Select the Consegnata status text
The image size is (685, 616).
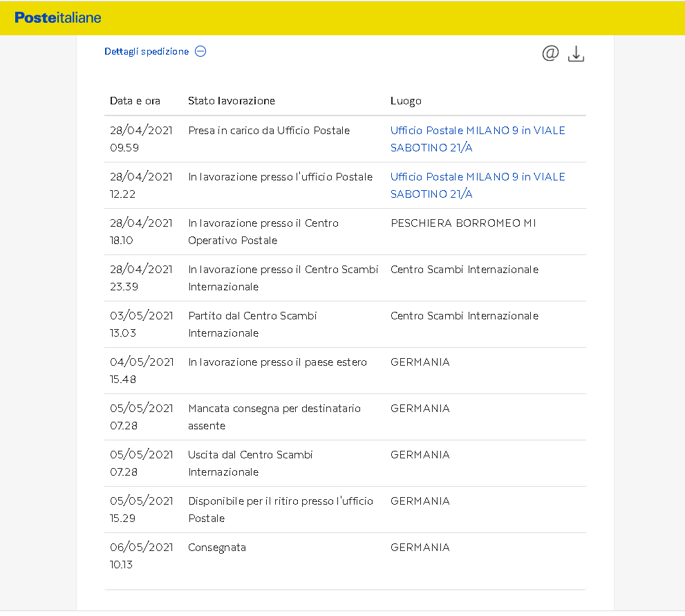(217, 548)
